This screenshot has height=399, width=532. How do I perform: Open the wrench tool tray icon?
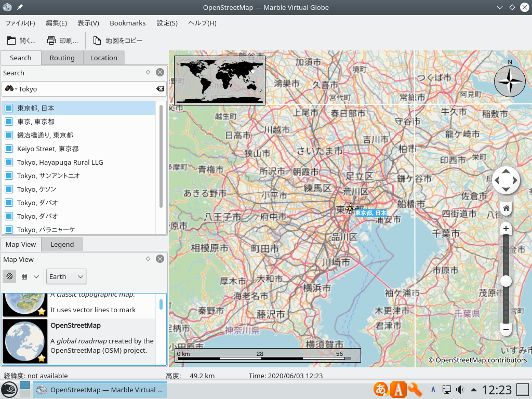415,390
